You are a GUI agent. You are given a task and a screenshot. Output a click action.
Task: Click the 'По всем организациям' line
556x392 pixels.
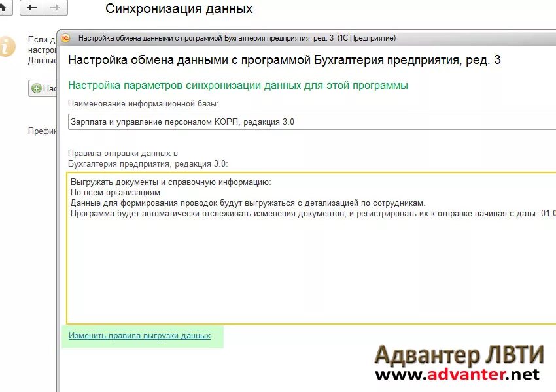(115, 193)
